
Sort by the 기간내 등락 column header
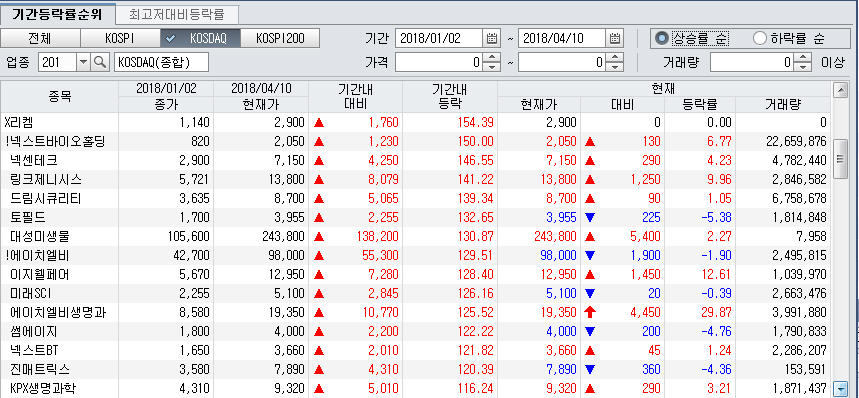click(x=449, y=97)
